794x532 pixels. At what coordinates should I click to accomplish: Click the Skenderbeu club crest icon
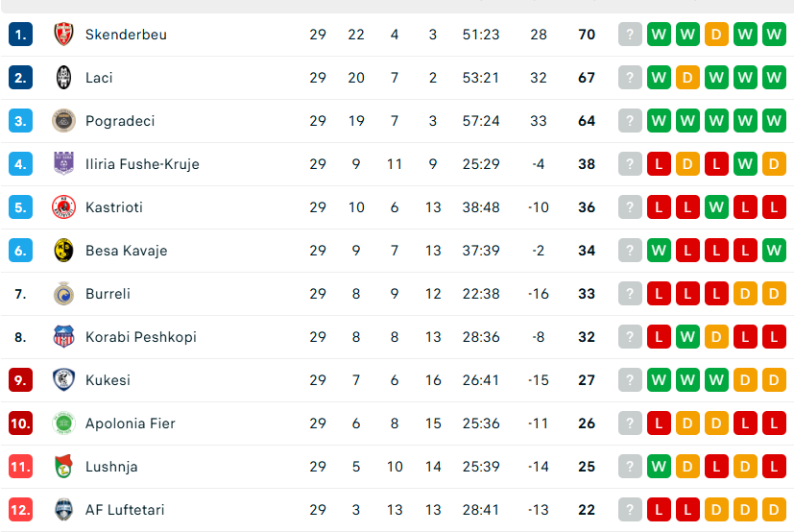click(63, 35)
